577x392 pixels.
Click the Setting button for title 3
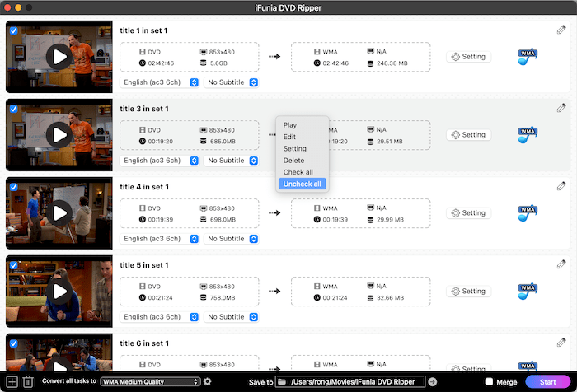[468, 135]
